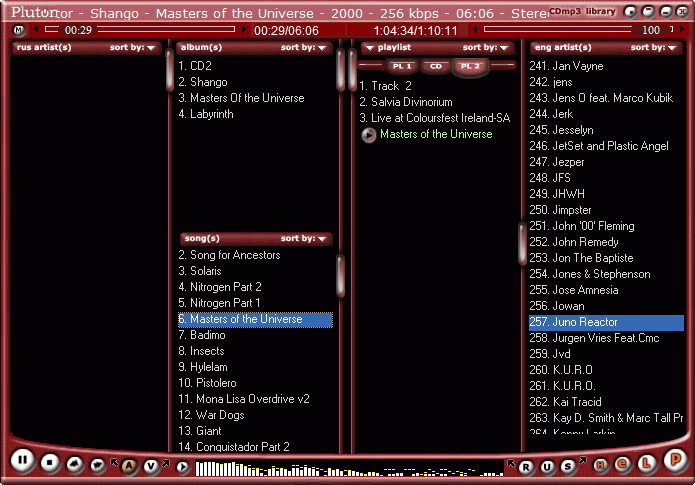Select album Labyrinth
Screen dimensions: 695x485
coord(206,114)
